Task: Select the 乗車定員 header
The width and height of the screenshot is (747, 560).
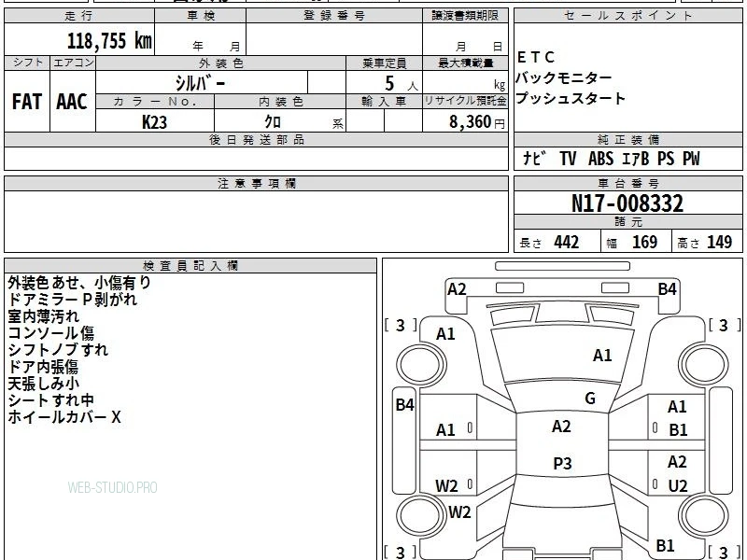Action: [x=384, y=63]
